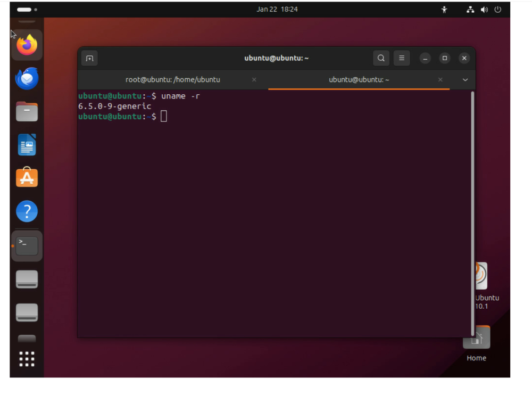Open the Files manager from dock
Screen dimensions: 532x395
click(27, 112)
